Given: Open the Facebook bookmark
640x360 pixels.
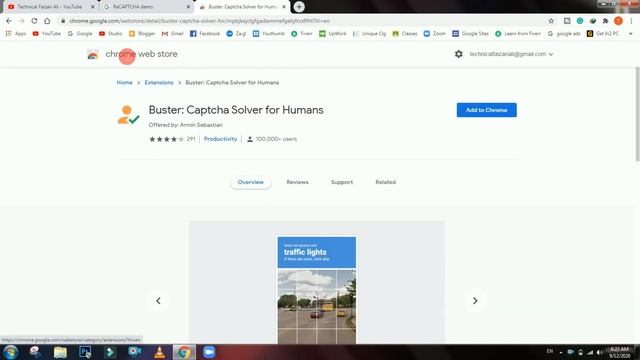Looking at the screenshot, I should [x=205, y=33].
